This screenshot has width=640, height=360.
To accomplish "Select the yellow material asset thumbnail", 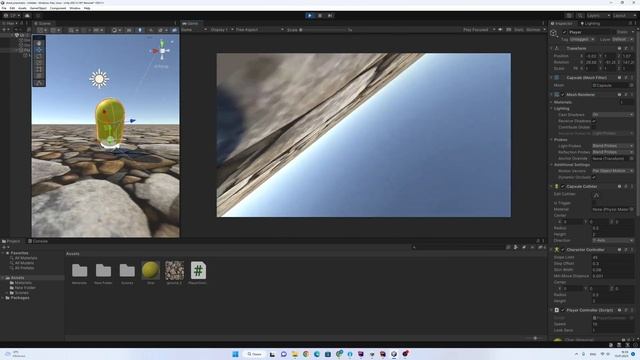I will (151, 270).
